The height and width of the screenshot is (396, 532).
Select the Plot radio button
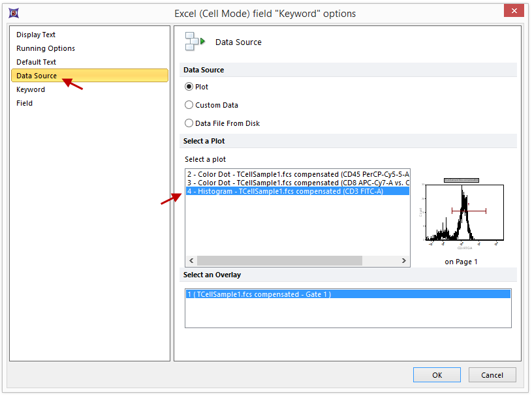[x=189, y=87]
